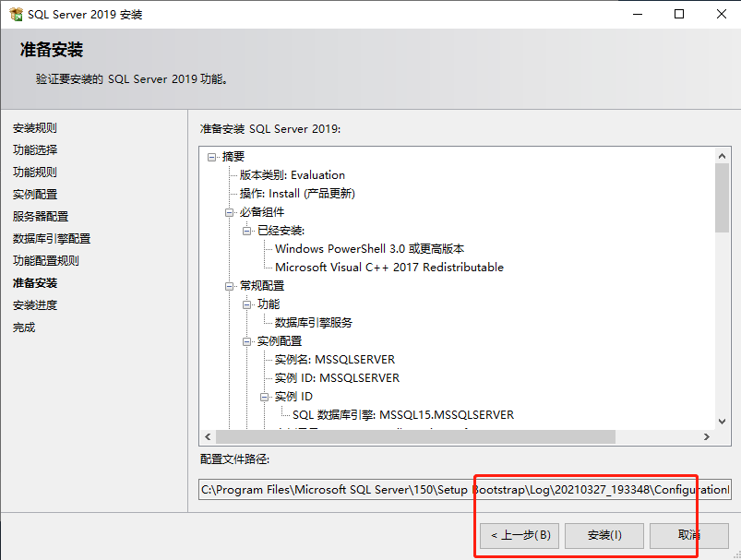Close the SQL Server 2019 setup window
Viewport: 741px width, 560px height.
click(721, 14)
